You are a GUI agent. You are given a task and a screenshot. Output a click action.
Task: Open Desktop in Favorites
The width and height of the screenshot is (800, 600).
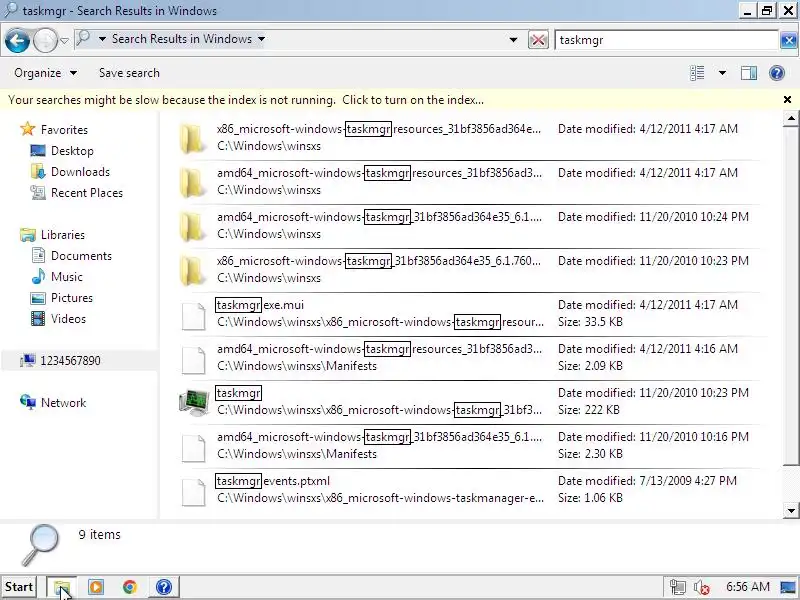(72, 151)
